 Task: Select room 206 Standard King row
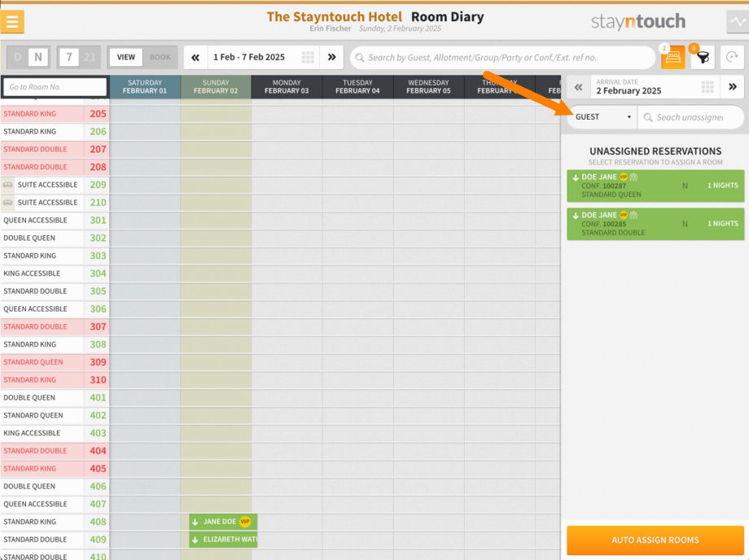(55, 131)
